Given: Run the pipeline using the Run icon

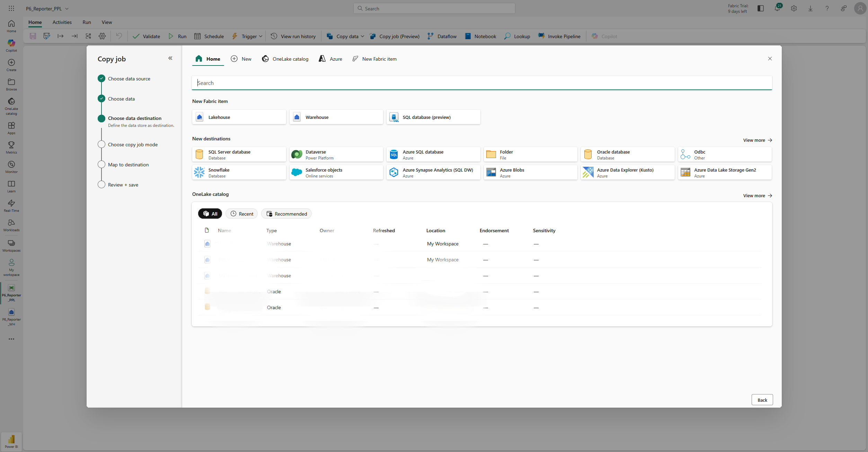Looking at the screenshot, I should click(x=171, y=36).
